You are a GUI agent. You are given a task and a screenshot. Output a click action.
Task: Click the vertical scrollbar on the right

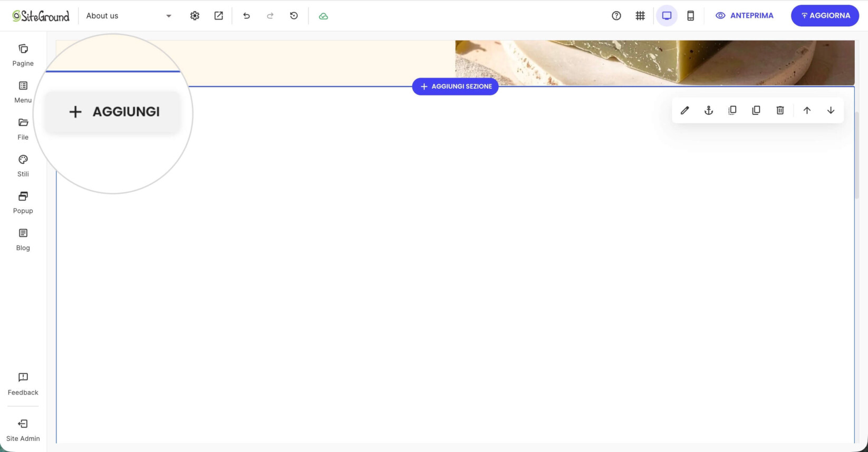click(x=857, y=155)
